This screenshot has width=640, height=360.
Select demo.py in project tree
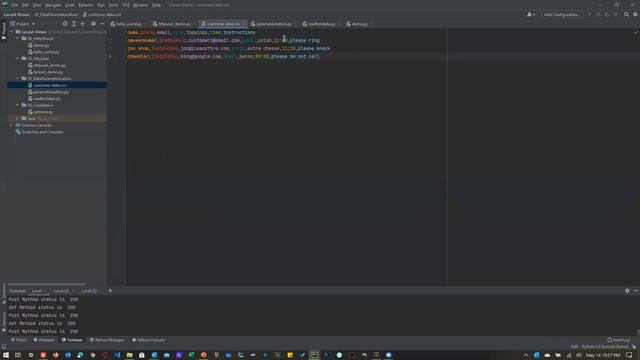[x=39, y=45]
